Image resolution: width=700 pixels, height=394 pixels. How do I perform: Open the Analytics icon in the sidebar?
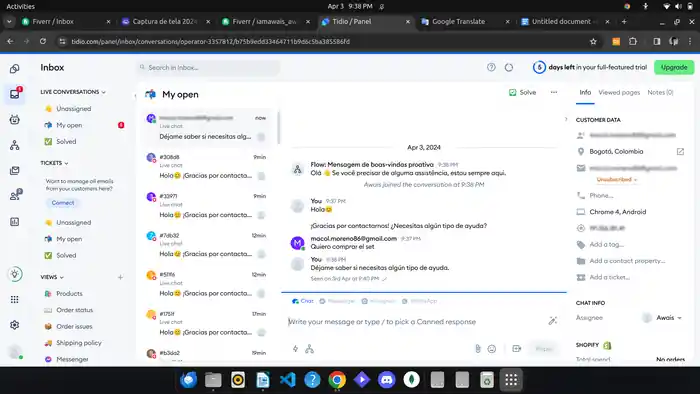click(x=15, y=222)
